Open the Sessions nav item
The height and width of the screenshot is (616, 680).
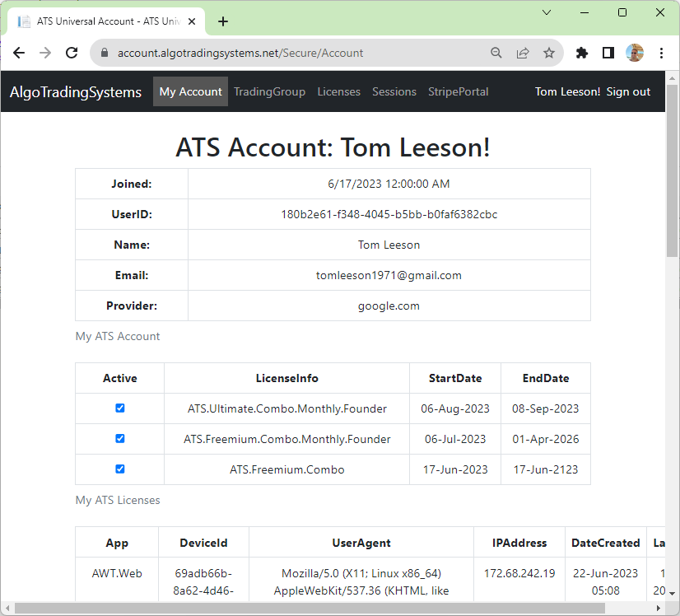[394, 91]
